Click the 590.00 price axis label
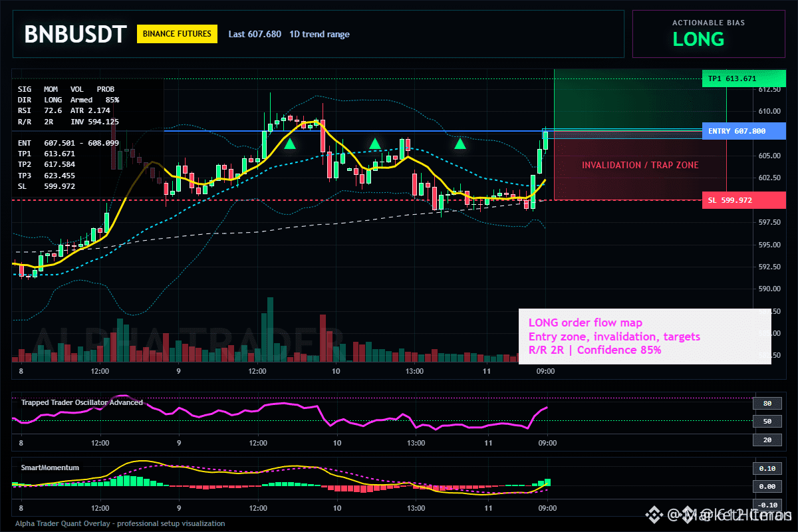The image size is (798, 532). 769,289
